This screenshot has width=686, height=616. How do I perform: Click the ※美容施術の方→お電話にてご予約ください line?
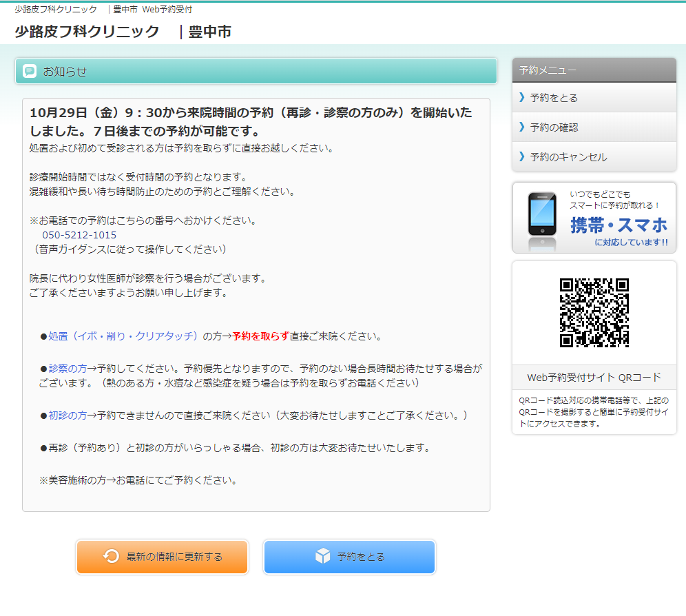[139, 480]
